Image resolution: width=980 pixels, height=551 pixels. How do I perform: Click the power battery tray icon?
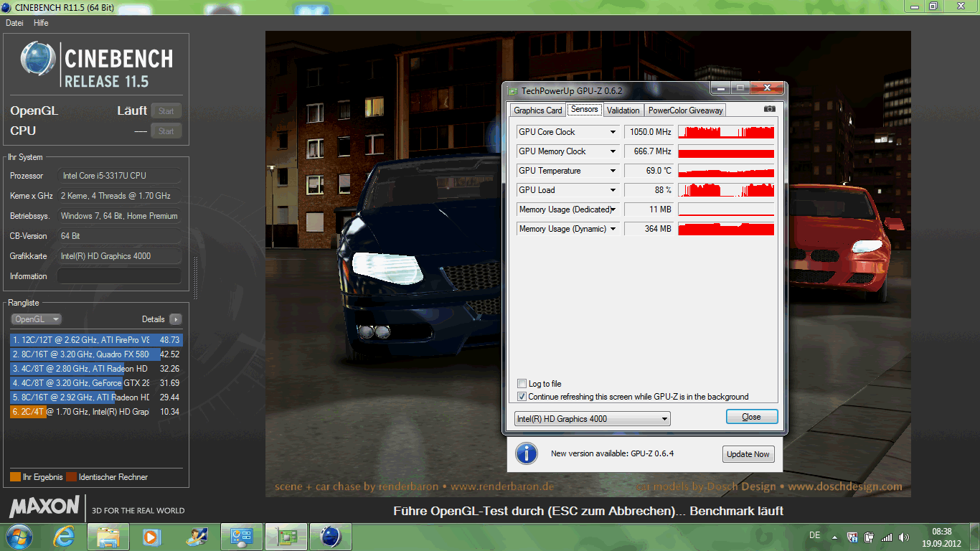coord(869,537)
